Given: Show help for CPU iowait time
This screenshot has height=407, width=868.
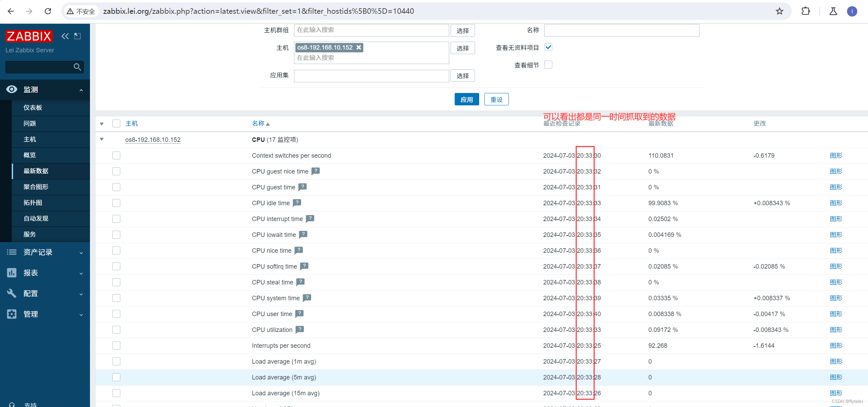Looking at the screenshot, I should click(303, 234).
